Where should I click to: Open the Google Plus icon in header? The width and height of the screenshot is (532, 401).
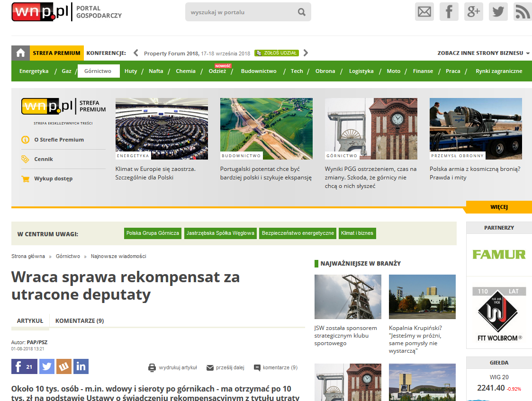473,12
